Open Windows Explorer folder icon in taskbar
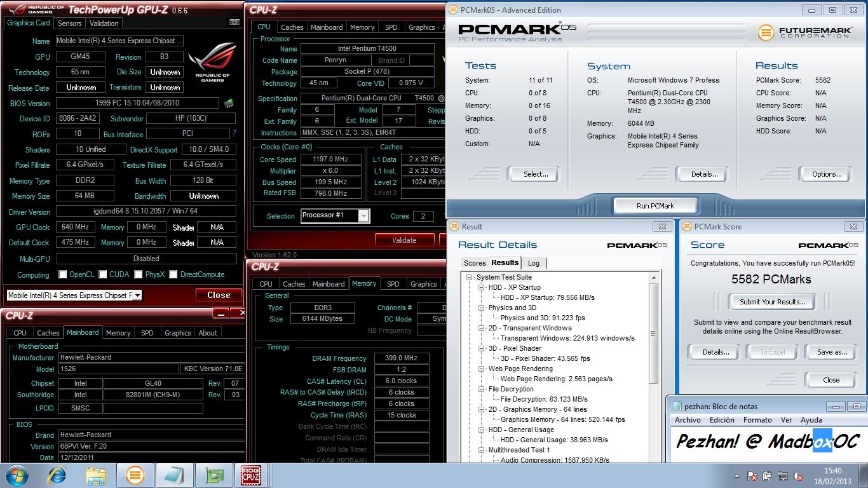868x488 pixels. (x=96, y=475)
